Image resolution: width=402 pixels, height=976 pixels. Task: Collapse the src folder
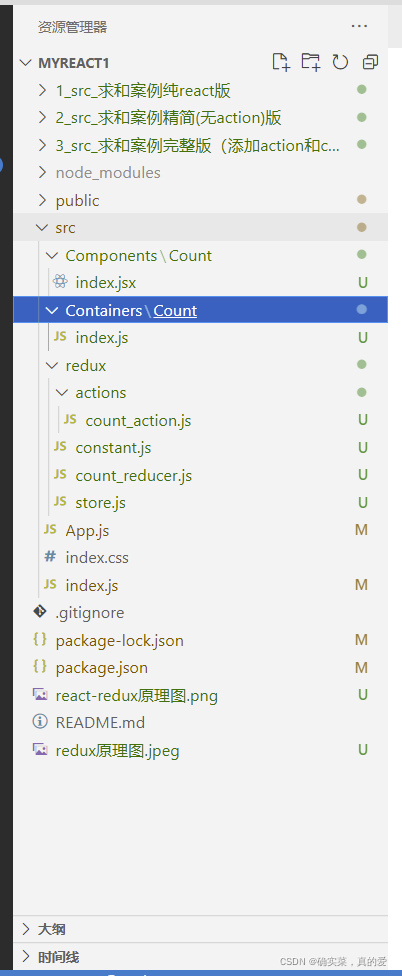(x=200, y=227)
